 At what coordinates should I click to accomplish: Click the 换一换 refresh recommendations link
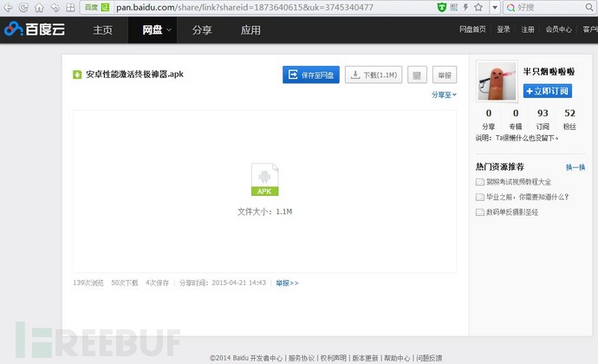575,167
